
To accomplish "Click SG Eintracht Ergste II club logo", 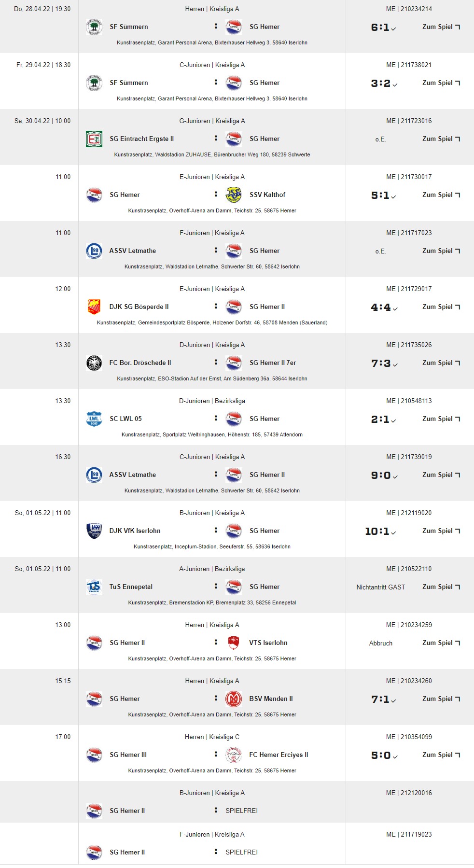I will click(94, 139).
